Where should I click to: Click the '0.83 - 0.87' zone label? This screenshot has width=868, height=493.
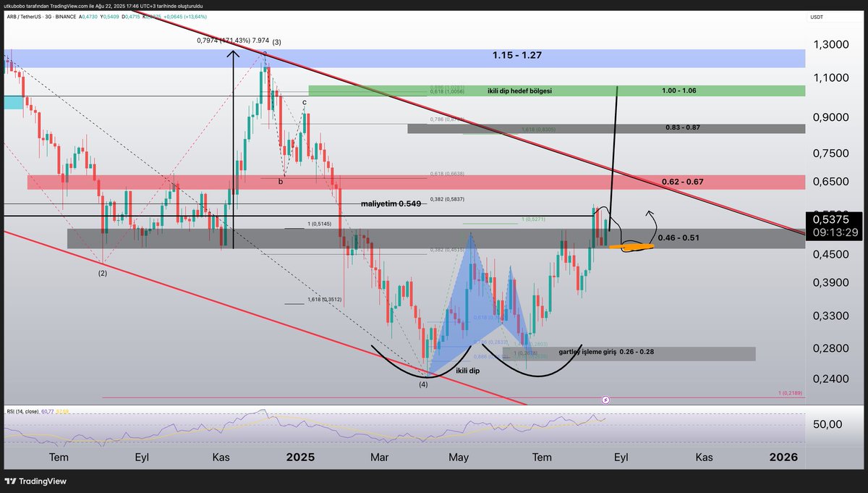click(x=683, y=127)
